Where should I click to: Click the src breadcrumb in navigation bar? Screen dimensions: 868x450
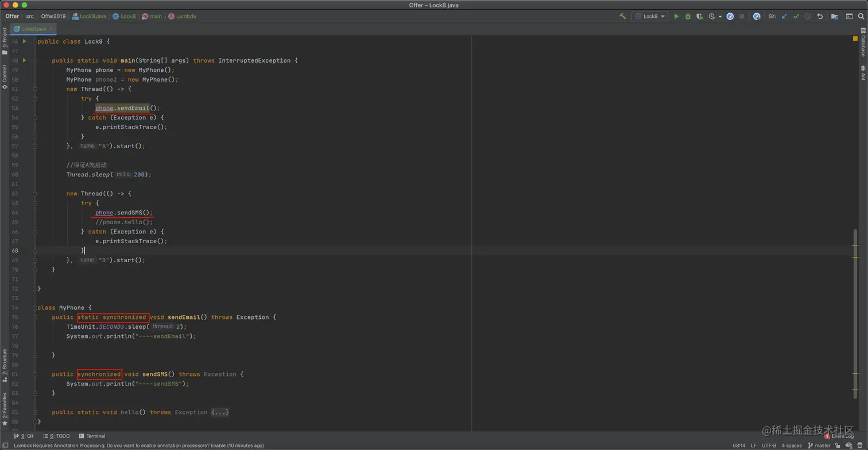click(x=30, y=17)
